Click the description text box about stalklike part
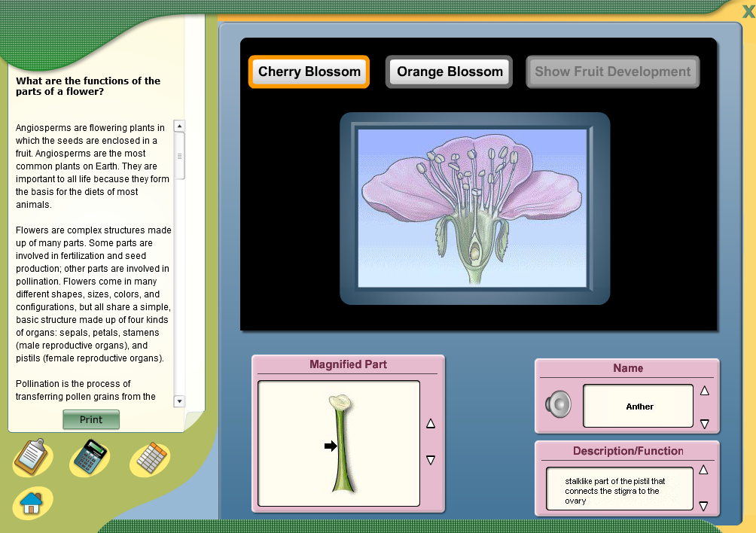Screen dimensions: 756x533 pos(620,489)
